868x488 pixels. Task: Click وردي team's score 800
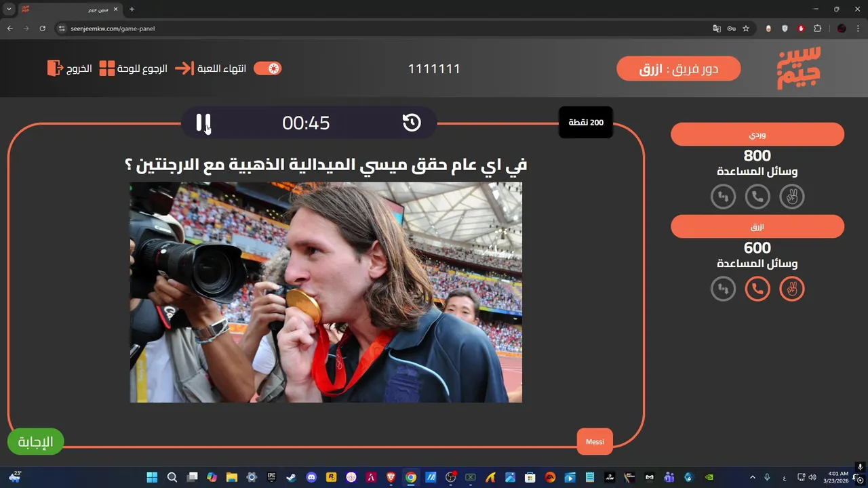(757, 156)
